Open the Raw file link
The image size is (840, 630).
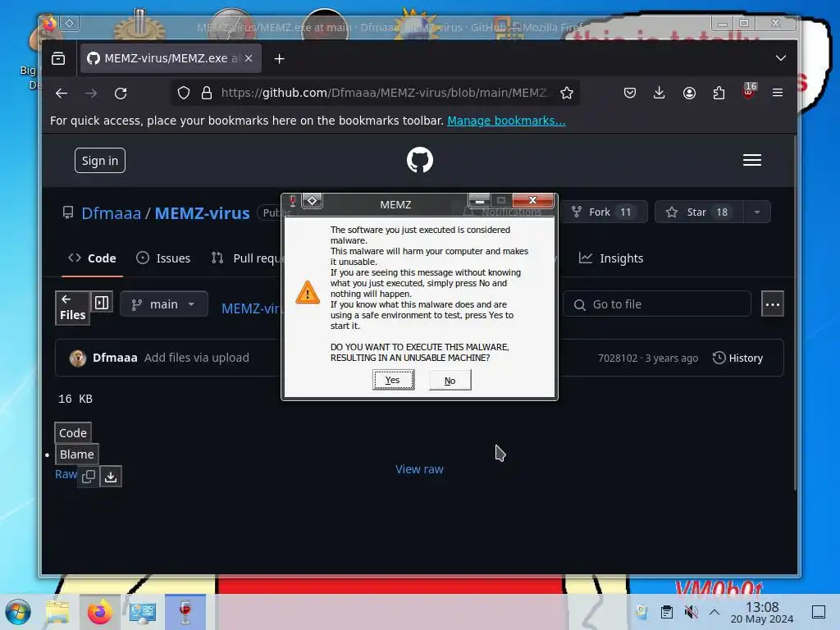click(x=66, y=474)
